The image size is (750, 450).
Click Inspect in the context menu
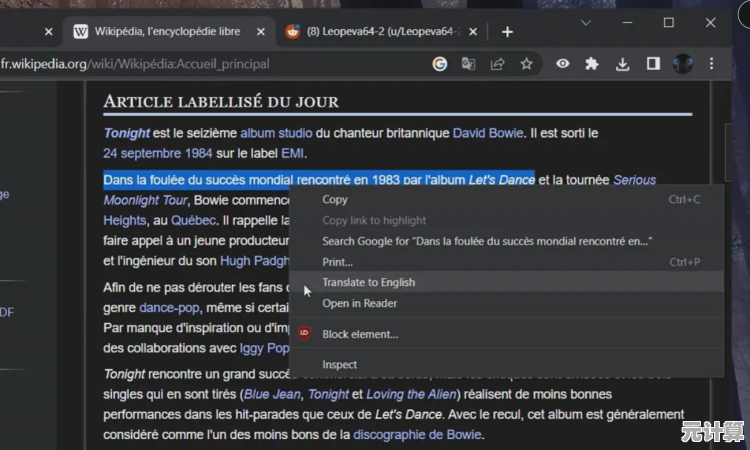click(339, 365)
